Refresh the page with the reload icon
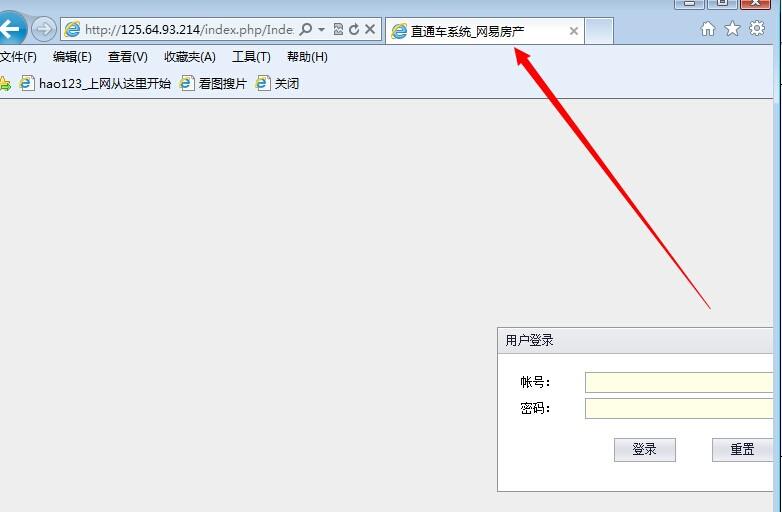 (x=354, y=29)
